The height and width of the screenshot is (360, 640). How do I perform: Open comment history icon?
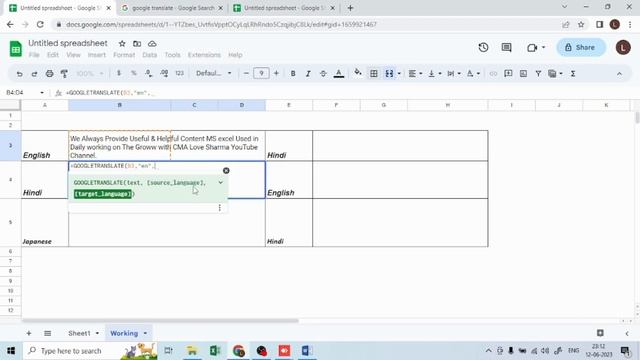point(507,48)
